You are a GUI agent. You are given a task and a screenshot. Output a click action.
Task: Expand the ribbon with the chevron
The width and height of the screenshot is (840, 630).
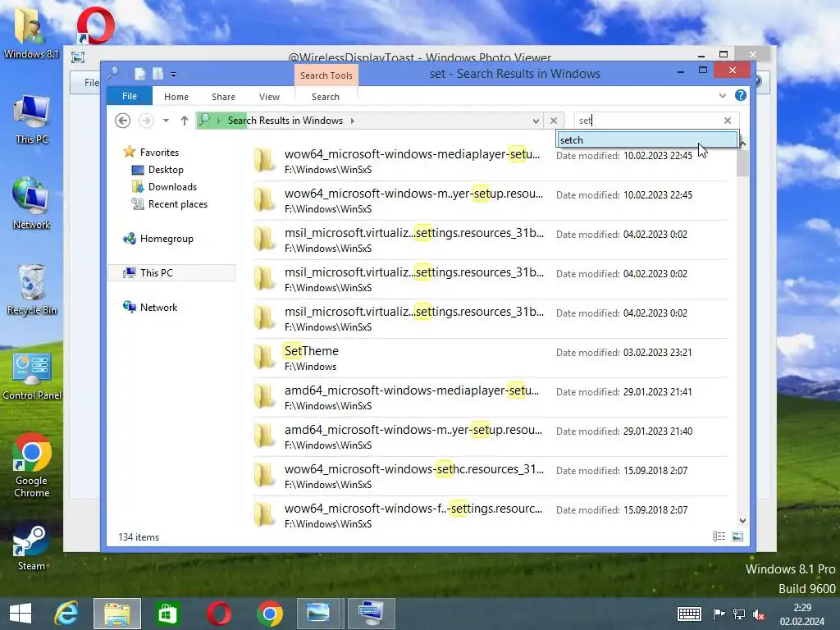click(722, 96)
